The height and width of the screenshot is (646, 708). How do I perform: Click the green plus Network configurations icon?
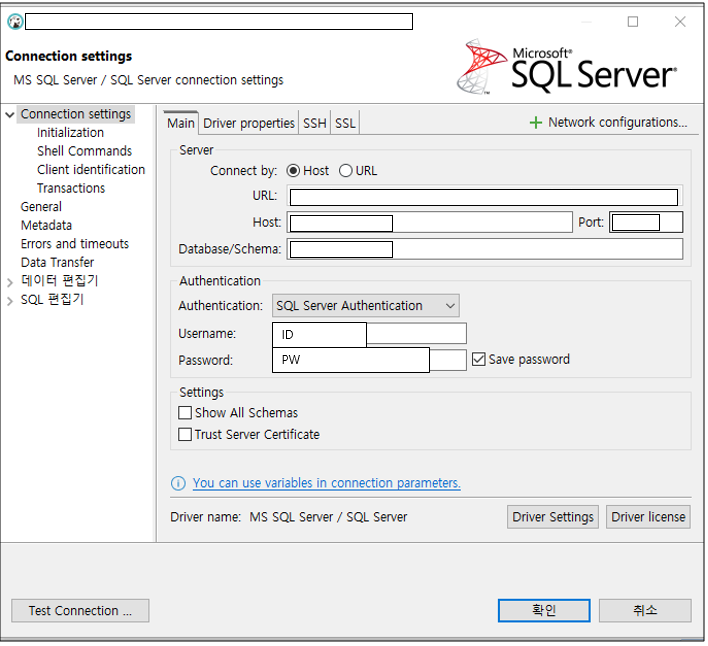[x=536, y=123]
